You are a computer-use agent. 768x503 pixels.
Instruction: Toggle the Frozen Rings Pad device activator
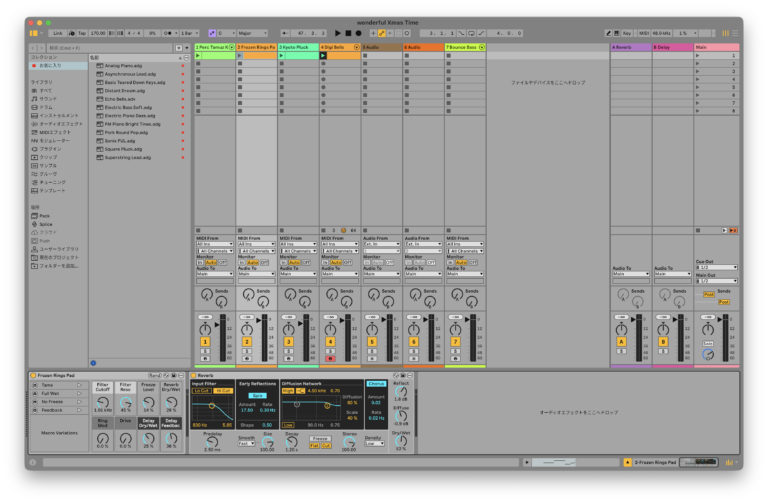click(x=33, y=376)
